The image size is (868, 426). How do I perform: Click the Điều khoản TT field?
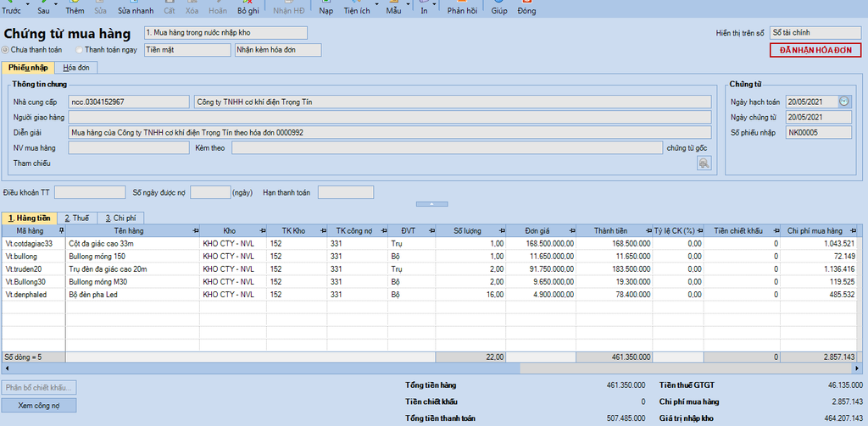click(x=90, y=192)
